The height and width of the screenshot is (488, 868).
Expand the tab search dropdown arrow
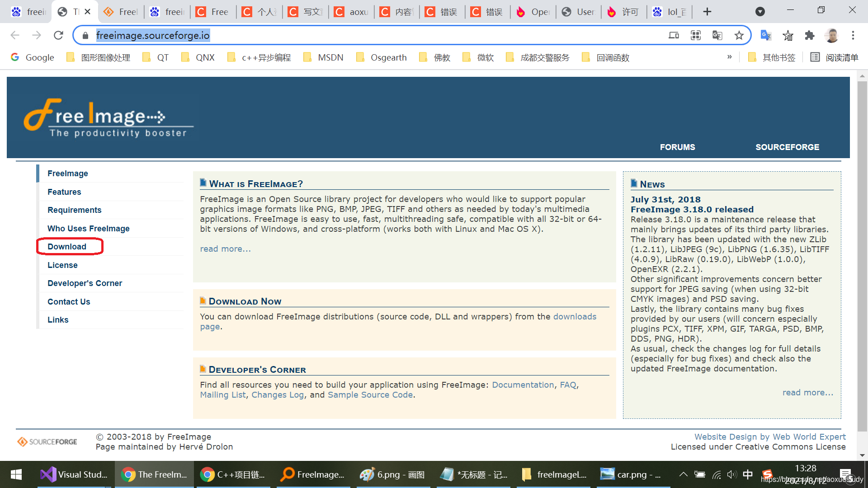[x=760, y=12]
